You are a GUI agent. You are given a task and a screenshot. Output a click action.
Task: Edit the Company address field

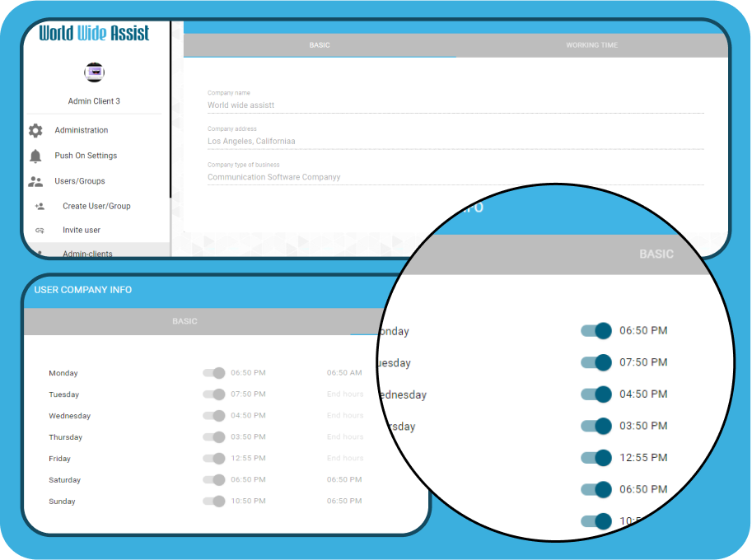[x=455, y=142]
